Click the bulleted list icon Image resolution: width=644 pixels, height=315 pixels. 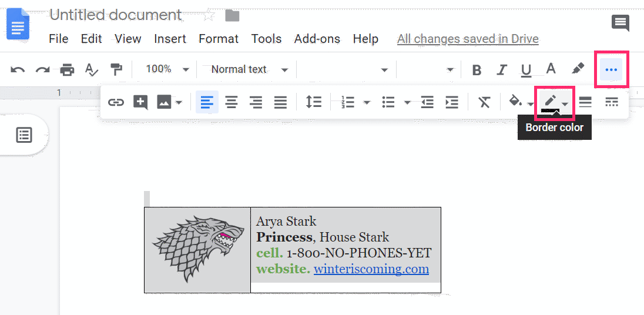388,102
